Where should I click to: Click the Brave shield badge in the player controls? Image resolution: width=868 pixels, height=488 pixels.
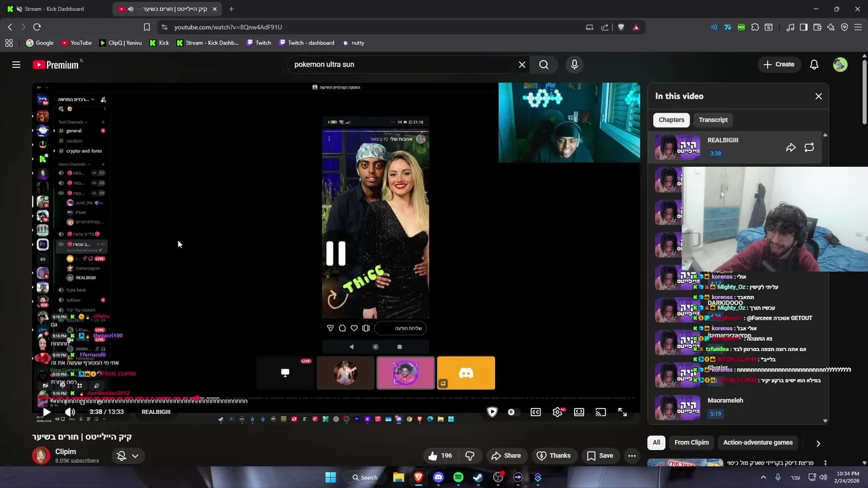(x=492, y=411)
